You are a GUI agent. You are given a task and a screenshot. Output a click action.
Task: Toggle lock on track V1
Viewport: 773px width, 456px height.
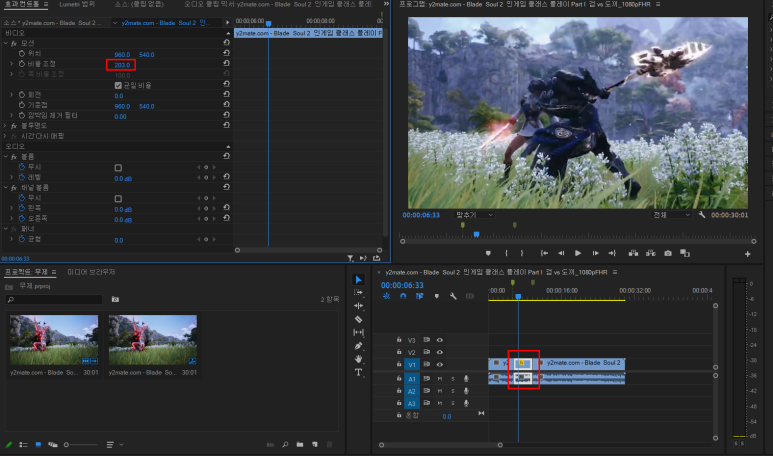(x=399, y=364)
